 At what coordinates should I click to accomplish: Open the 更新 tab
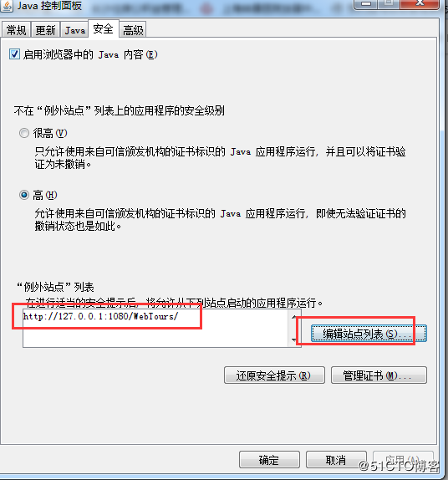pyautogui.click(x=45, y=30)
